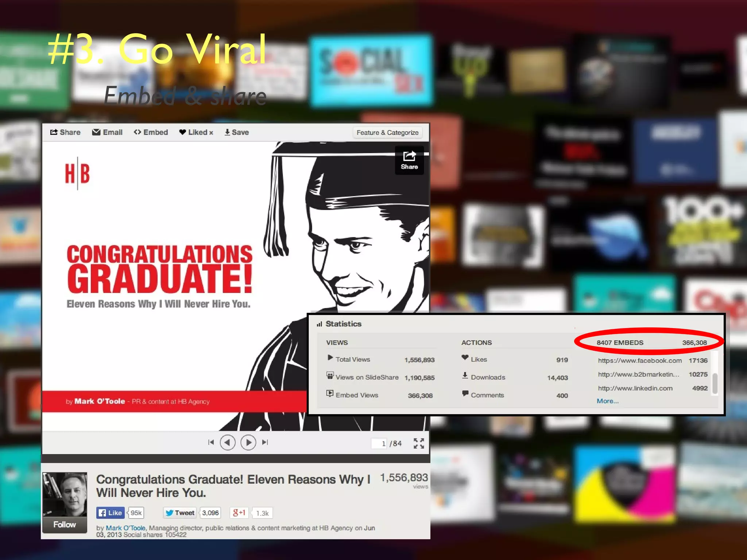747x560 pixels.
Task: Open the Mark O'Toole author link
Action: (125, 528)
